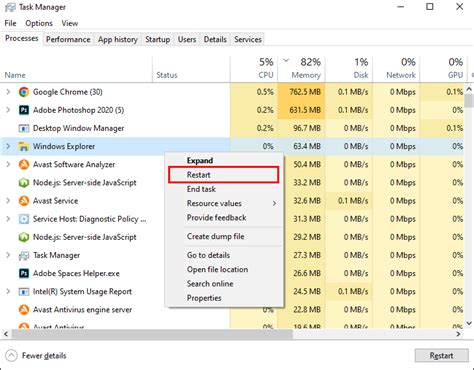The height and width of the screenshot is (370, 474).
Task: Click the first Node.js process icon
Action: tap(24, 183)
